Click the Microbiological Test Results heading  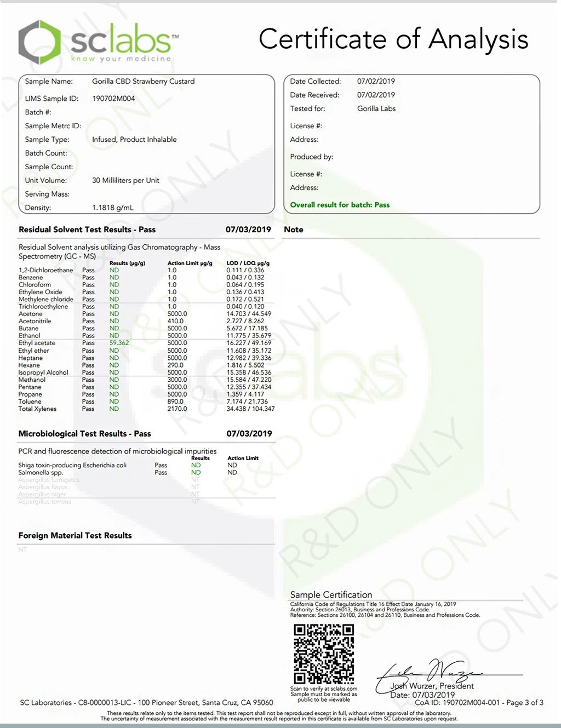(x=84, y=433)
